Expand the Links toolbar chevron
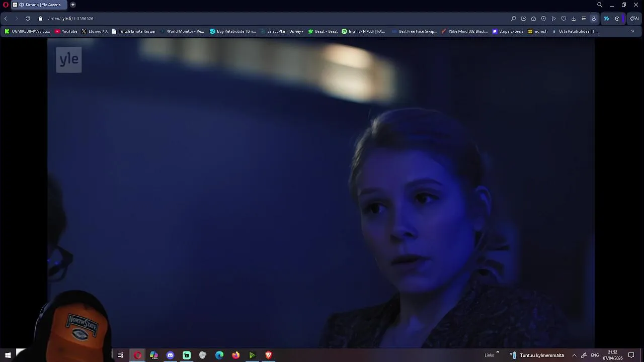This screenshot has height=362, width=644. pos(498,352)
